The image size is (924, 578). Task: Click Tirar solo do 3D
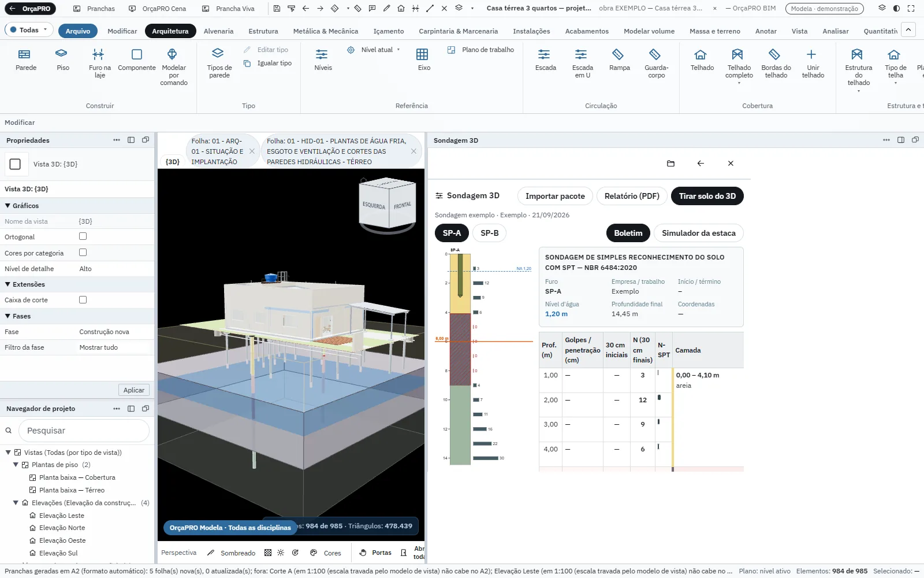coord(707,196)
